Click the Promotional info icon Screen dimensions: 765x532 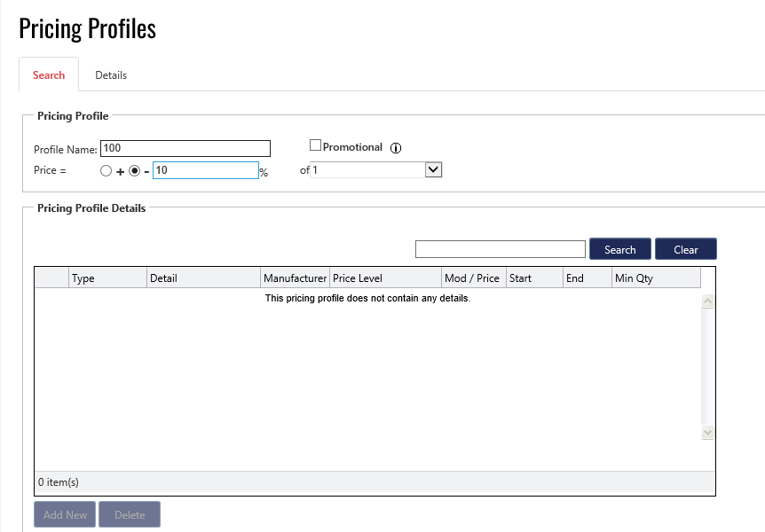point(397,148)
